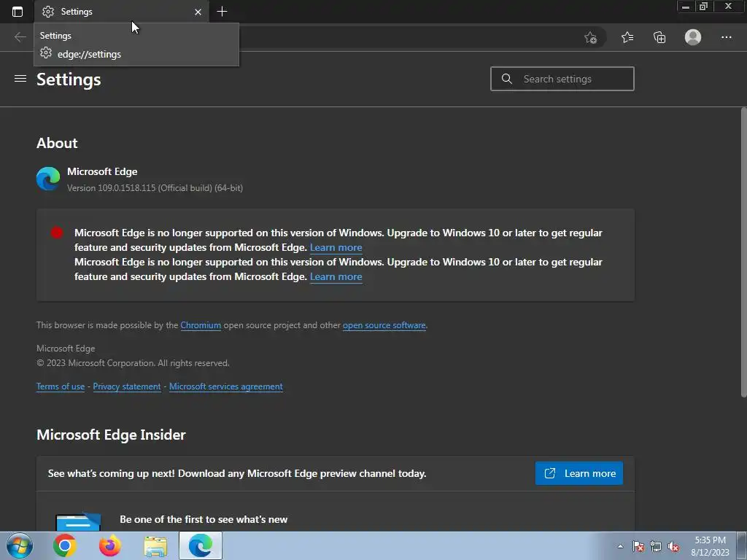The image size is (747, 560).
Task: Click the 2023 Microsoft Corporation copyright text
Action: coord(133,363)
